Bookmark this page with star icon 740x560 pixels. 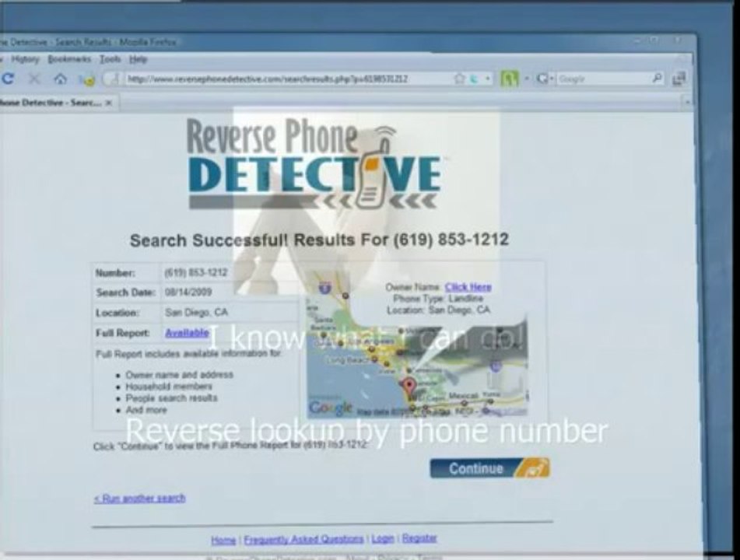459,79
